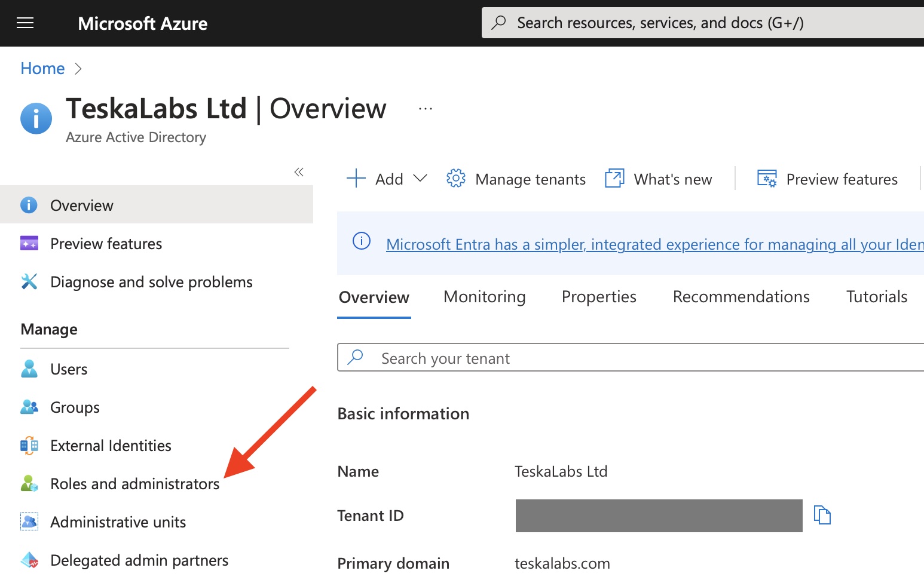Click the Primary domain label
924x583 pixels.
click(393, 563)
